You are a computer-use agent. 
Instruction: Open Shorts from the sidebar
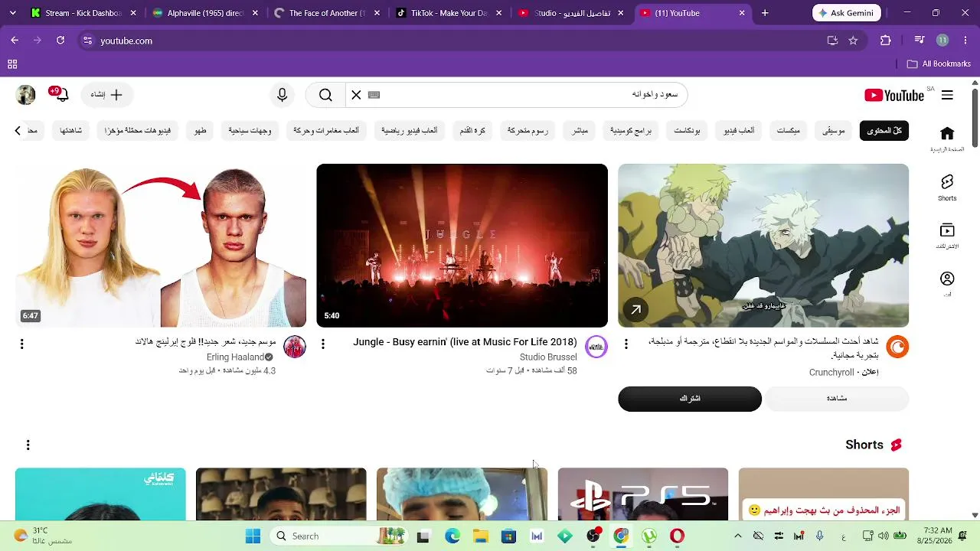tap(947, 187)
